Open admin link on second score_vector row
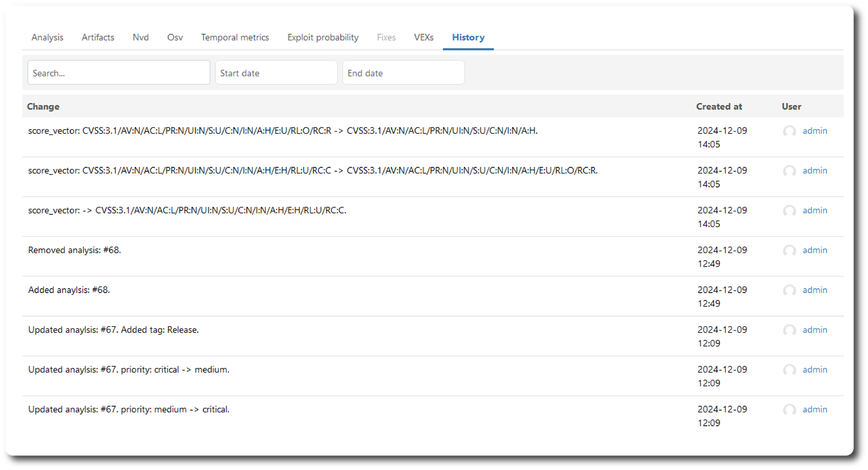Image resolution: width=868 pixels, height=470 pixels. point(814,171)
